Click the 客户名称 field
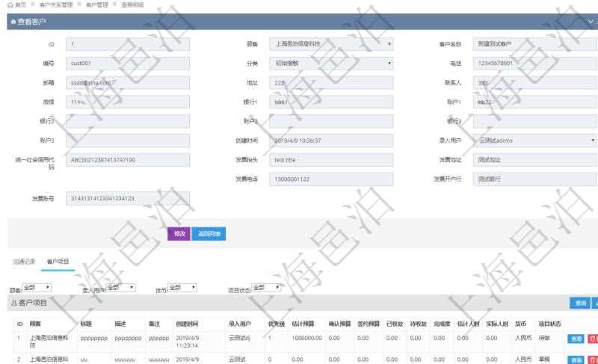 [534, 44]
